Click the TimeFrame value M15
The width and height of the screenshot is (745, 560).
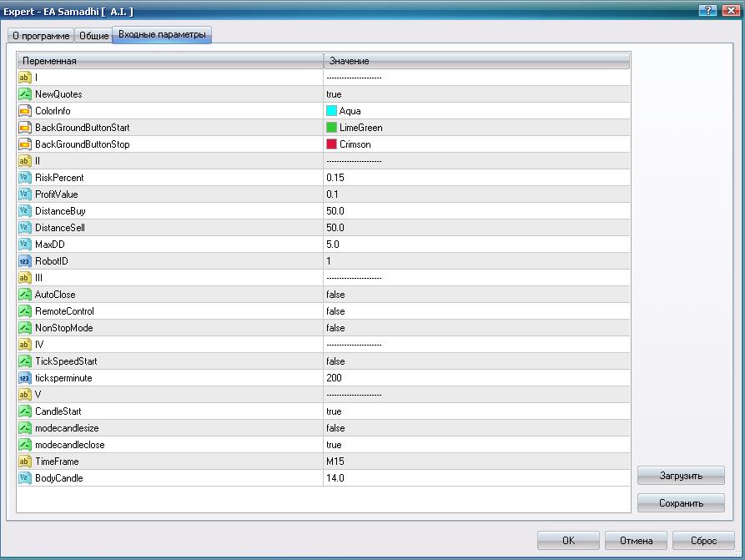coord(335,462)
